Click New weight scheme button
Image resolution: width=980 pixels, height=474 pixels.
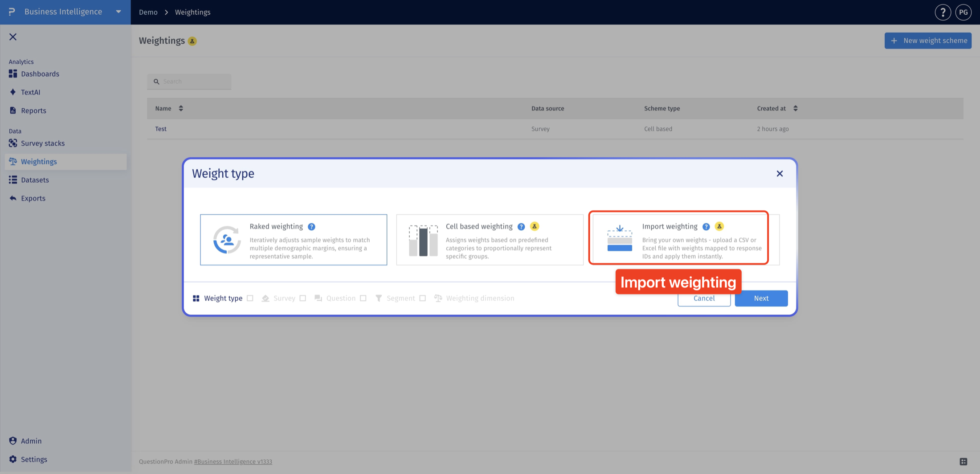928,41
